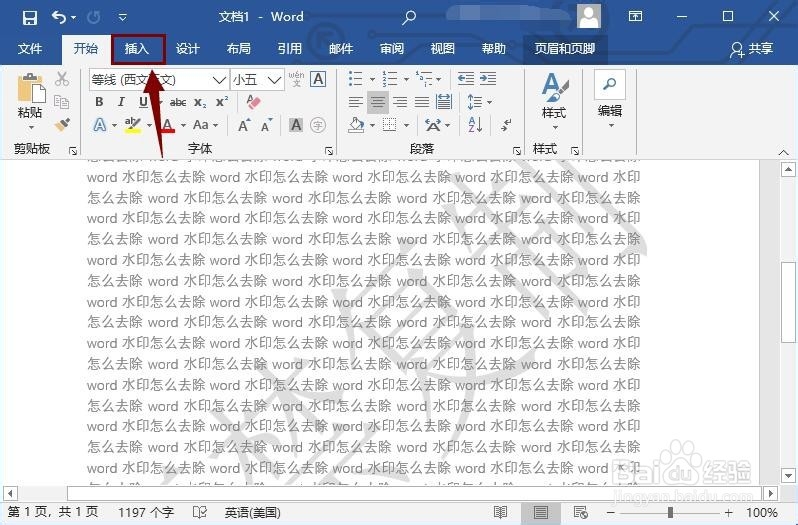Apply paragraph shading paint bucket
798x525 pixels.
(x=356, y=125)
